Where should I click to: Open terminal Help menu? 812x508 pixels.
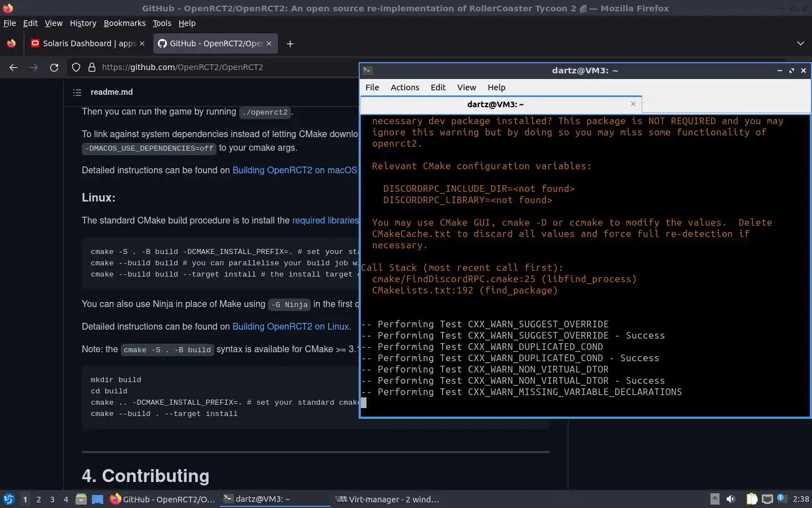click(x=496, y=87)
